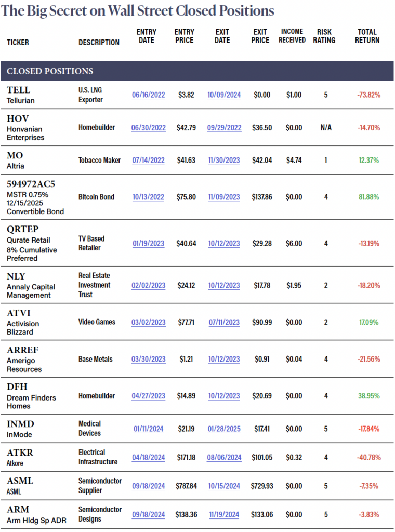Follow the 11/09/2023 exit date link
Viewport: 395px width, 532px height.
tap(224, 197)
